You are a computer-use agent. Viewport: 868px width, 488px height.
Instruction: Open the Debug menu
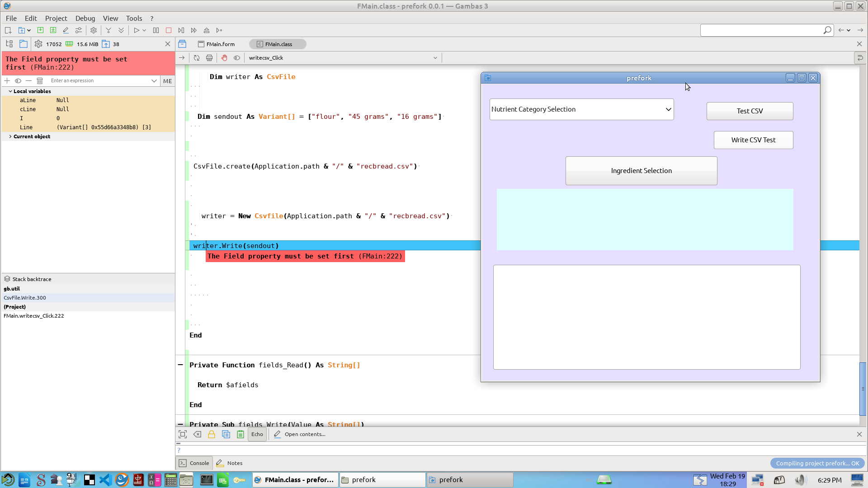[x=85, y=18]
